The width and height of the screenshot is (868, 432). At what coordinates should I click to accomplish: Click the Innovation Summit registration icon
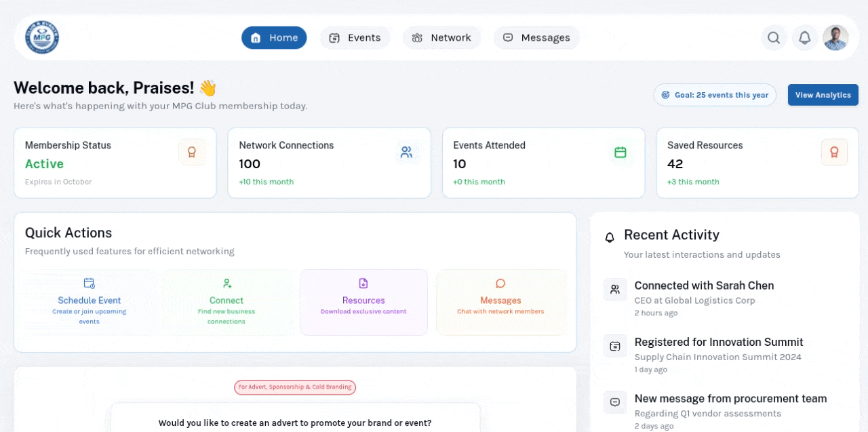coord(615,347)
